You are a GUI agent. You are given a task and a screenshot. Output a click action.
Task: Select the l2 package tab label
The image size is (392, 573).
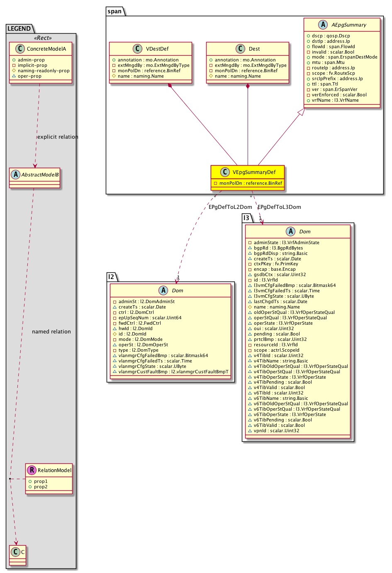point(111,277)
